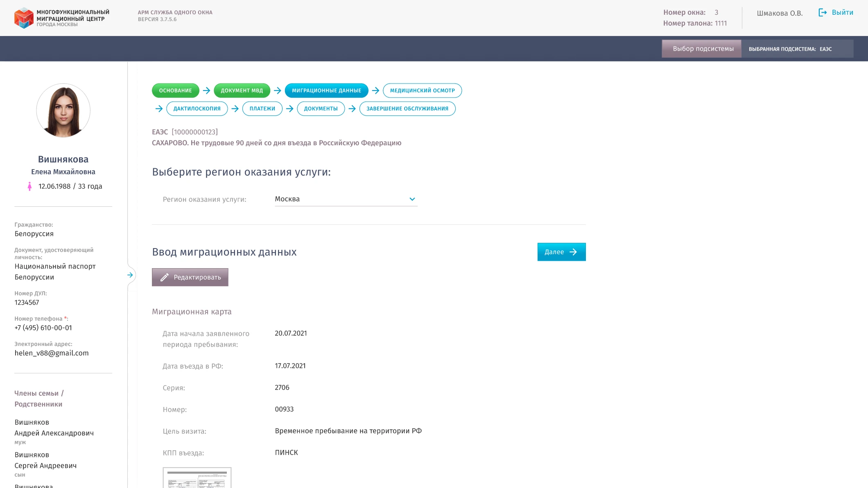Click the arrow before Дактилоскопия step
The height and width of the screenshot is (488, 868).
point(159,108)
